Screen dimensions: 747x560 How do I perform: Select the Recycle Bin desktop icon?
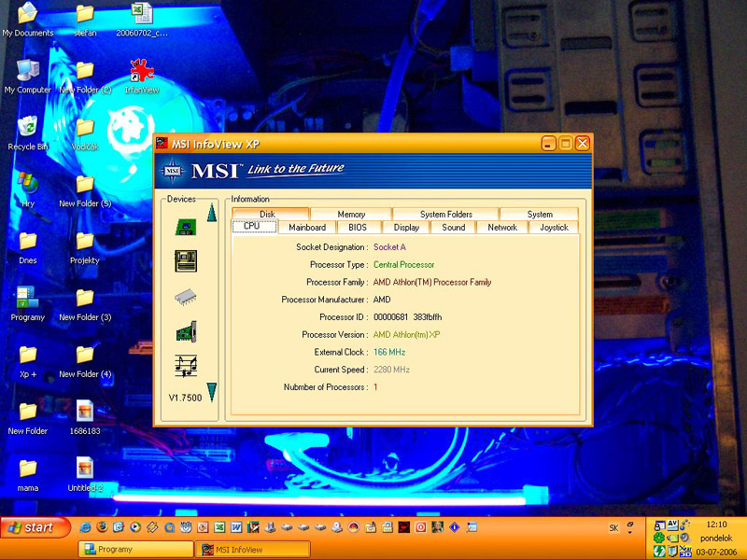click(x=28, y=133)
